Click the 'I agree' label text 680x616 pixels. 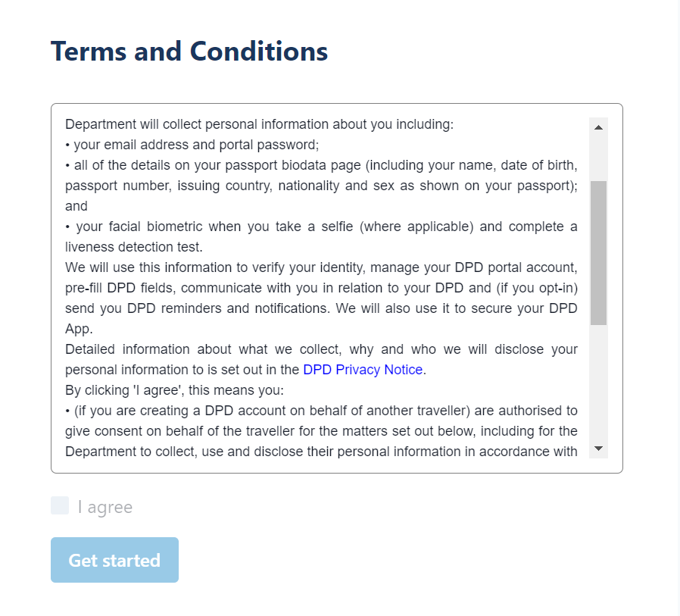[105, 507]
